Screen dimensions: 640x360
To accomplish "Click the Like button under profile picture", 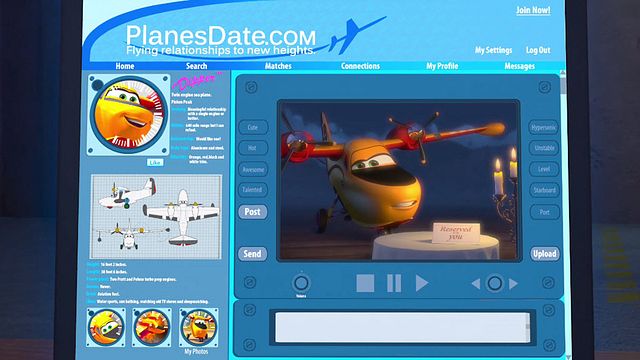I will click(x=155, y=162).
